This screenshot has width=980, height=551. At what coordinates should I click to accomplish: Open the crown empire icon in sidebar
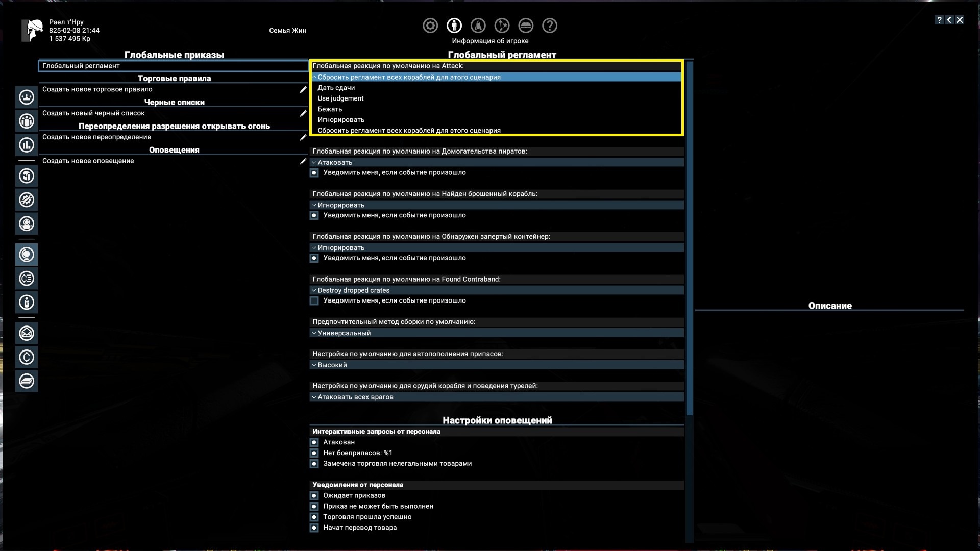(27, 97)
